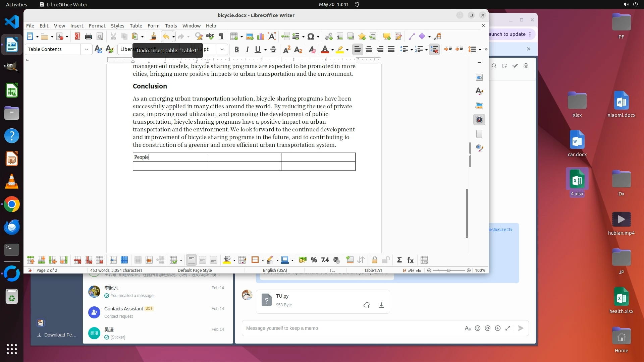Click the Print document icon
Viewport: 644px width, 362px height.
pyautogui.click(x=89, y=37)
